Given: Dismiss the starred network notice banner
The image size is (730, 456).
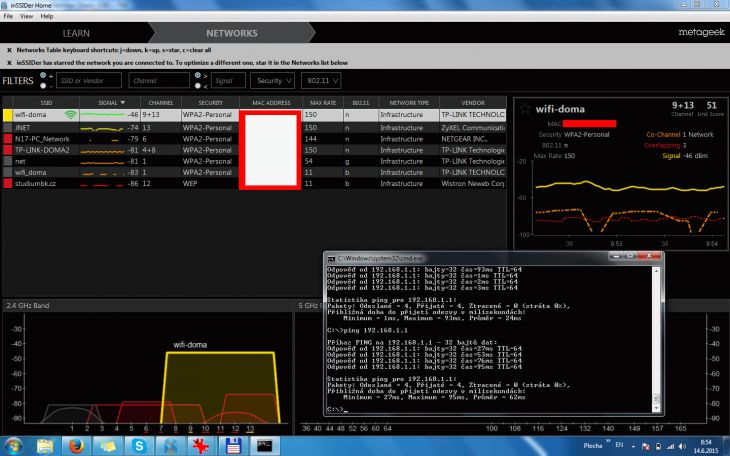Looking at the screenshot, I should pos(9,62).
